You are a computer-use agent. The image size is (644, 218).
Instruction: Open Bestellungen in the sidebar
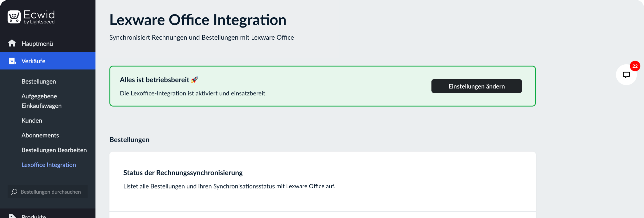tap(38, 81)
